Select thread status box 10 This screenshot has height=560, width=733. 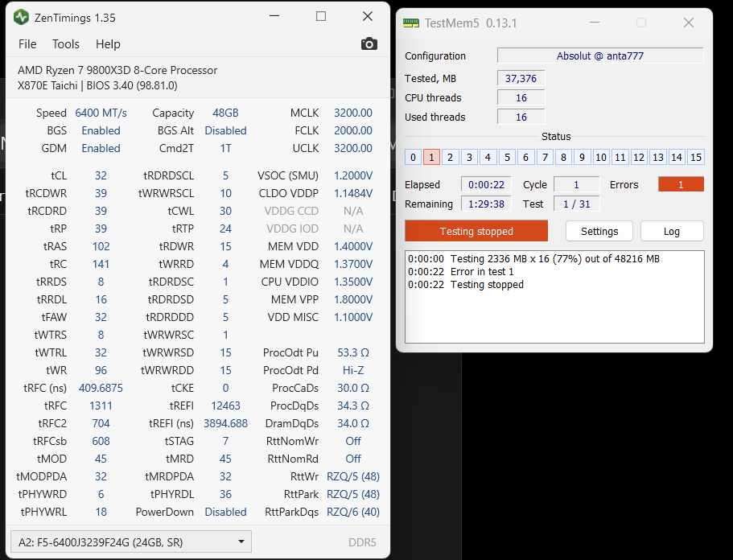tap(601, 157)
